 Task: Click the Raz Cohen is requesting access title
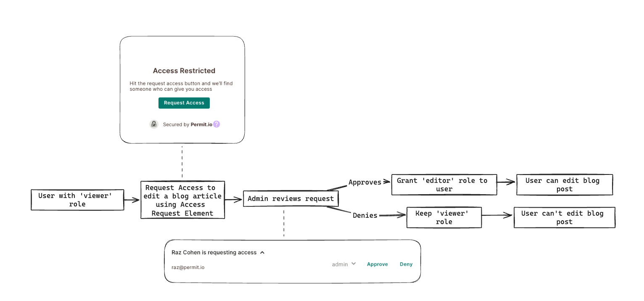214,253
